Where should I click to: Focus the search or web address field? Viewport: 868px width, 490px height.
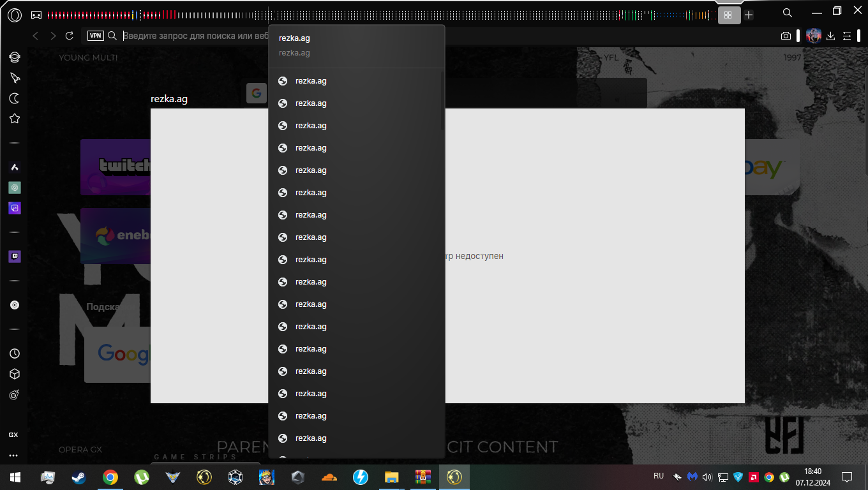pos(195,36)
